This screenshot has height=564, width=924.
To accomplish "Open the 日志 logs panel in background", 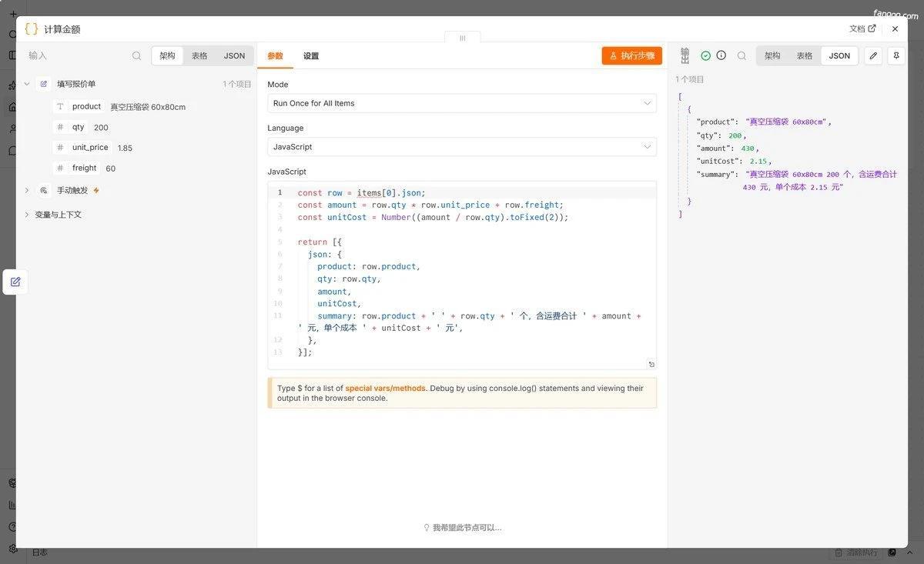I will [x=39, y=552].
